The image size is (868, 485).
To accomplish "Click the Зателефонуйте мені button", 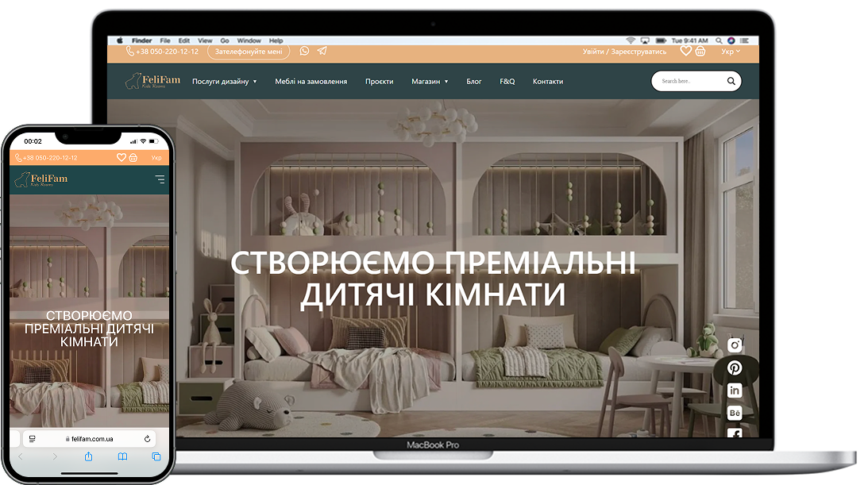I will (x=249, y=52).
